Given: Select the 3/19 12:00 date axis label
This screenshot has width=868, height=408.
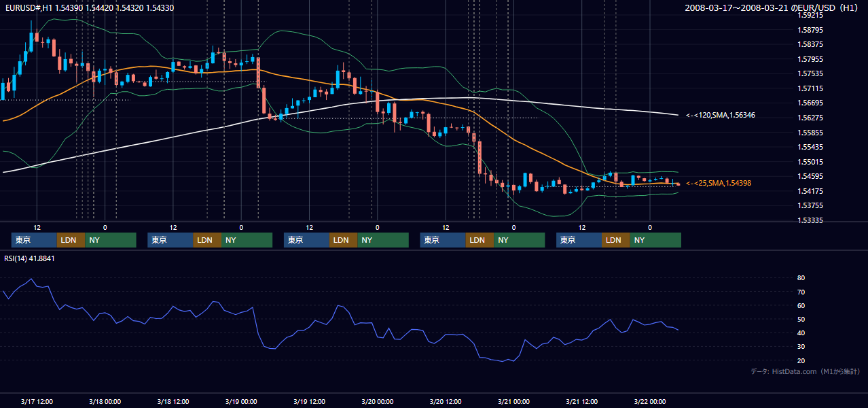Looking at the screenshot, I should pyautogui.click(x=309, y=401).
